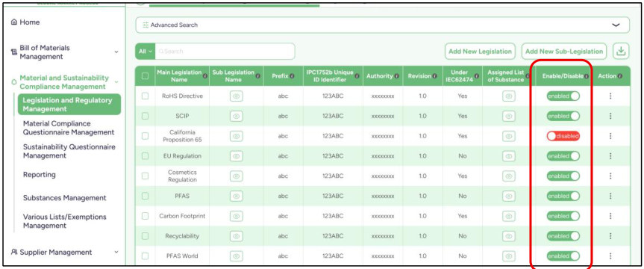Check the select-all header checkbox
The image size is (644, 269).
point(145,76)
